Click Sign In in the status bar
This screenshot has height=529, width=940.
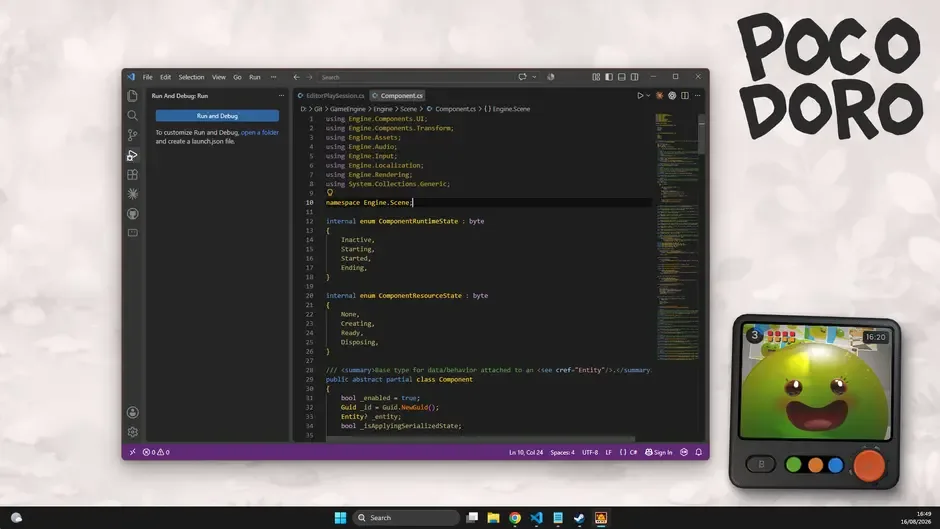[658, 452]
